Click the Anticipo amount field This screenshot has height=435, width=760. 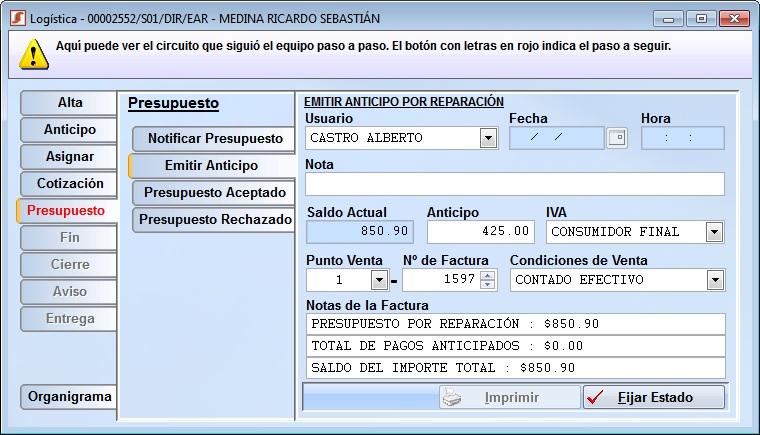481,232
